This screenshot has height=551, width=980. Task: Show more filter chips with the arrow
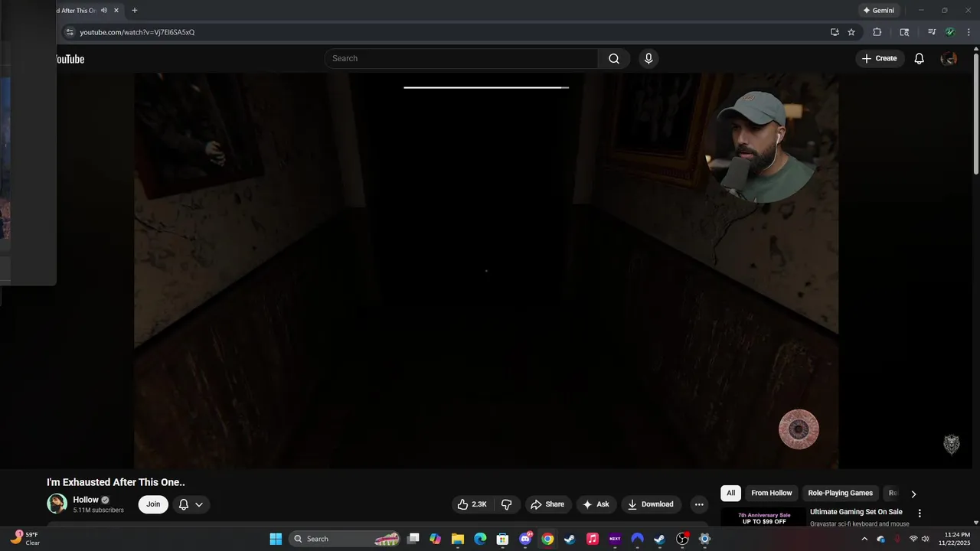click(x=913, y=494)
